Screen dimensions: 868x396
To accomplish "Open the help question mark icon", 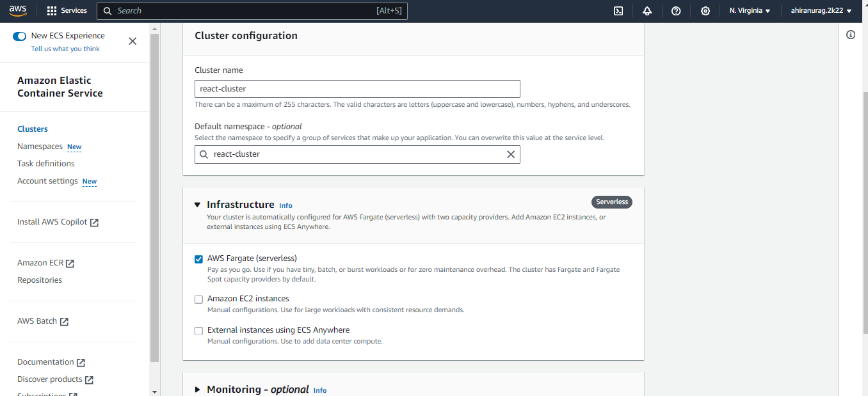I will [676, 11].
